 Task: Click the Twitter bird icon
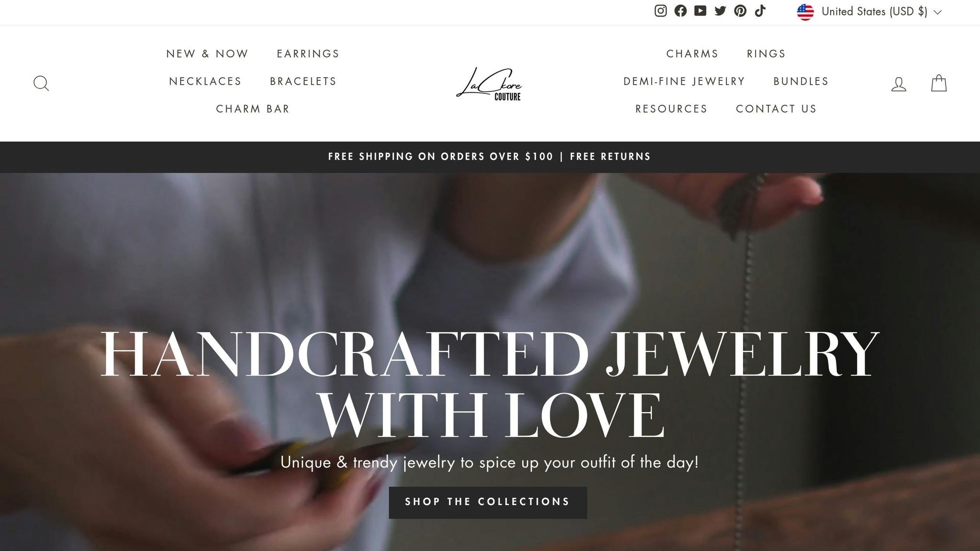click(x=720, y=11)
